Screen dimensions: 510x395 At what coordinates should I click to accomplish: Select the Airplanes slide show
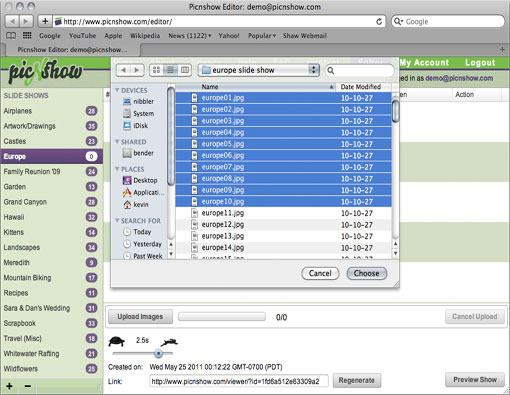click(51, 111)
